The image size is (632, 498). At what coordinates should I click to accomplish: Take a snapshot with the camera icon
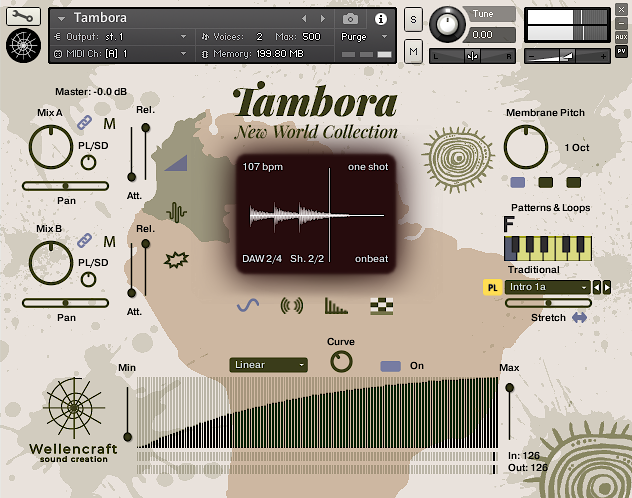click(x=350, y=19)
